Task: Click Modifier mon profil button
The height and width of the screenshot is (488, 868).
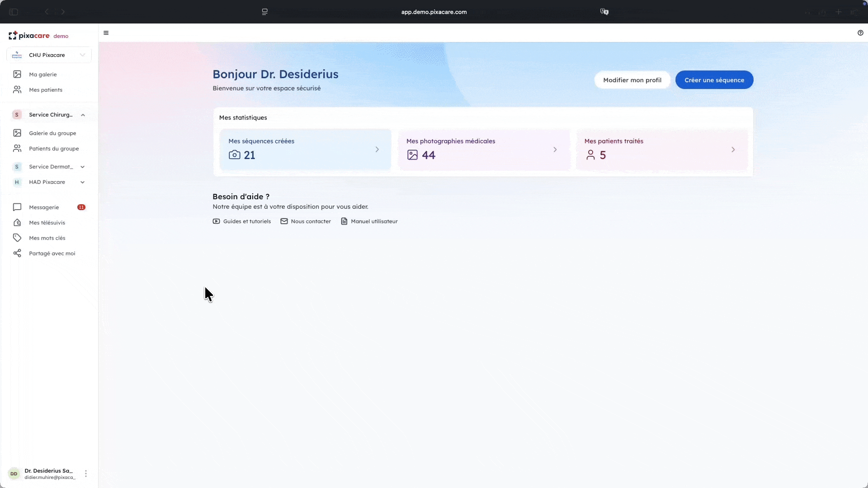Action: pos(632,80)
